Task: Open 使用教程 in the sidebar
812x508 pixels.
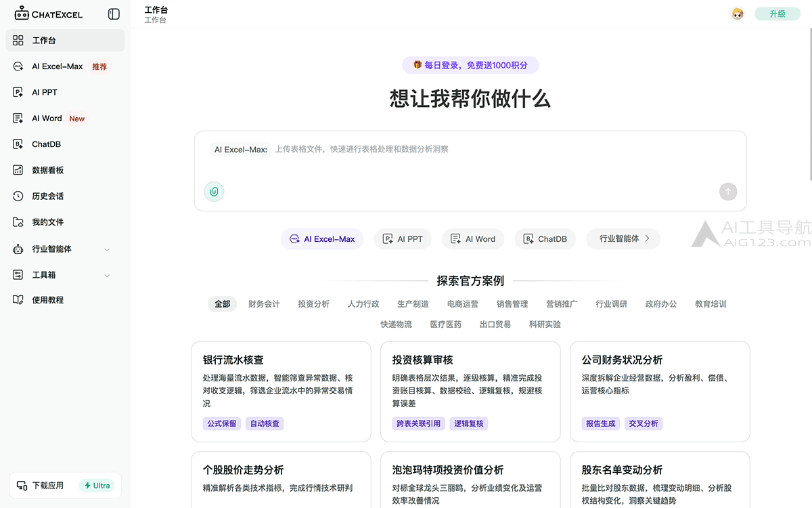Action: point(65,300)
